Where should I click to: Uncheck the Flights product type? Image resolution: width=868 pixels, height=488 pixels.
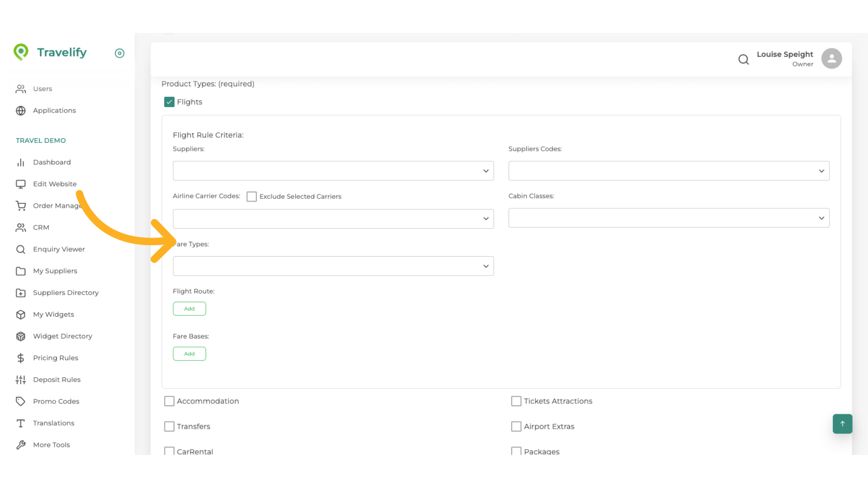(169, 102)
